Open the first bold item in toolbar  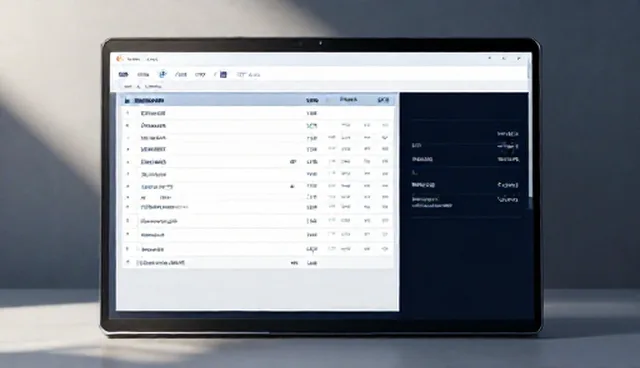(123, 75)
